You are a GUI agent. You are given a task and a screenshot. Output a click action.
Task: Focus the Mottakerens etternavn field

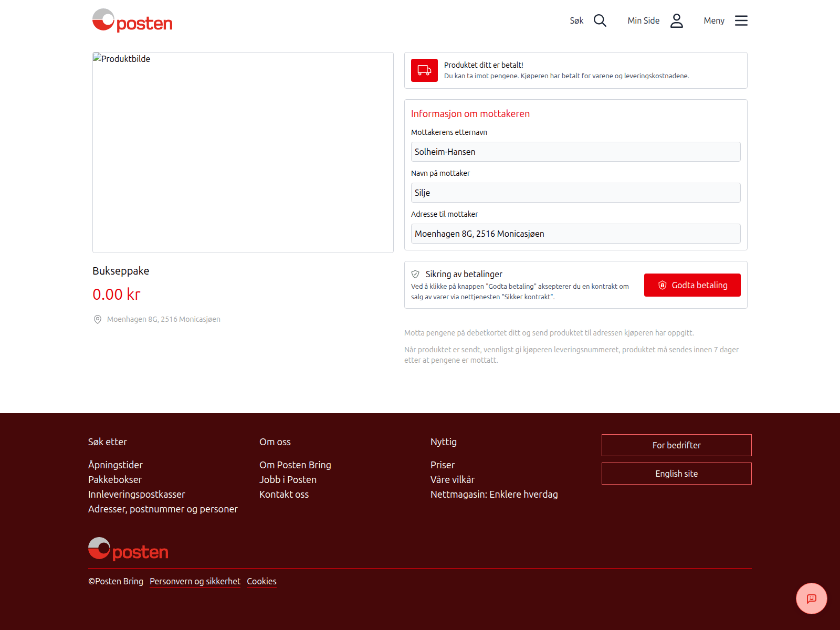[576, 152]
